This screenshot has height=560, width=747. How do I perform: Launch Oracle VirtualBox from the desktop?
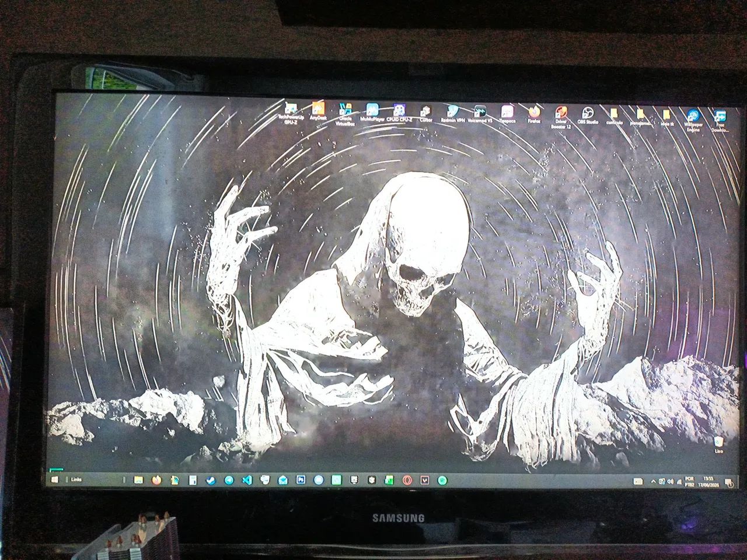tap(345, 114)
